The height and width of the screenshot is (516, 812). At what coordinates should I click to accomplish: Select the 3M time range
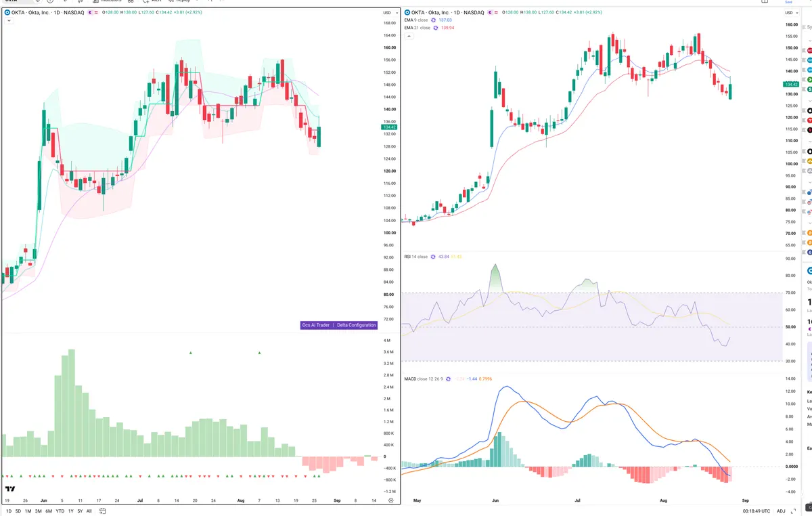click(38, 511)
